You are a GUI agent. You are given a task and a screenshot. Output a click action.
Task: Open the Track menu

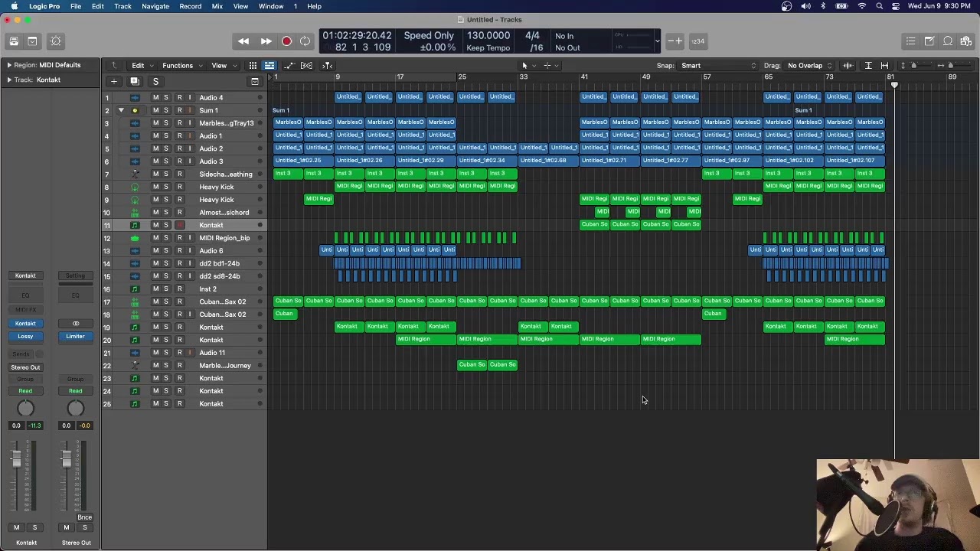pos(122,6)
